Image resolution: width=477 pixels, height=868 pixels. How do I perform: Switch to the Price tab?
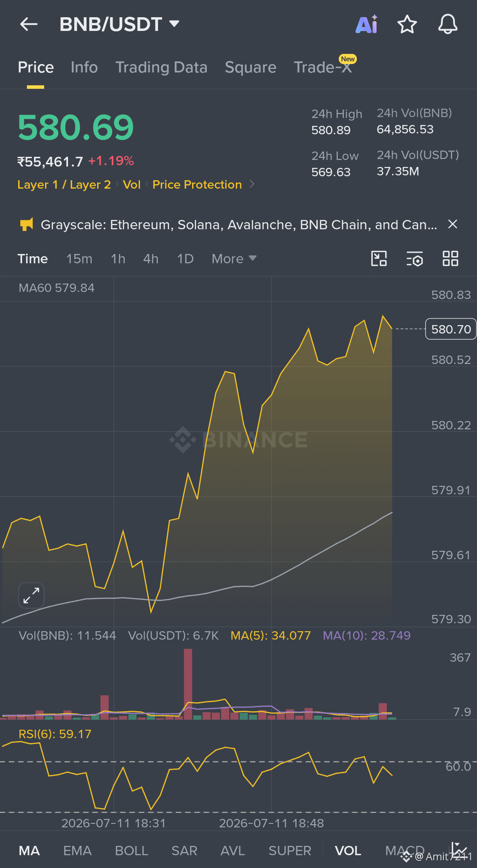point(36,67)
